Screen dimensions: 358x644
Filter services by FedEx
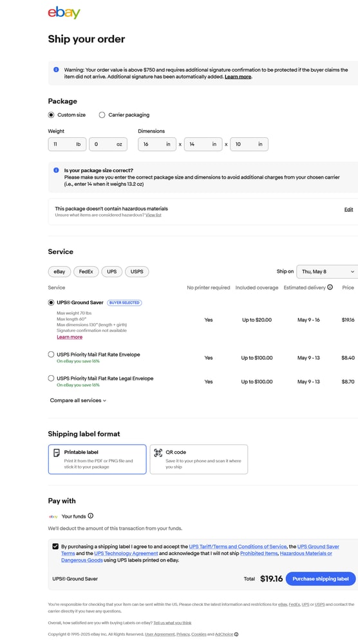[x=86, y=271]
